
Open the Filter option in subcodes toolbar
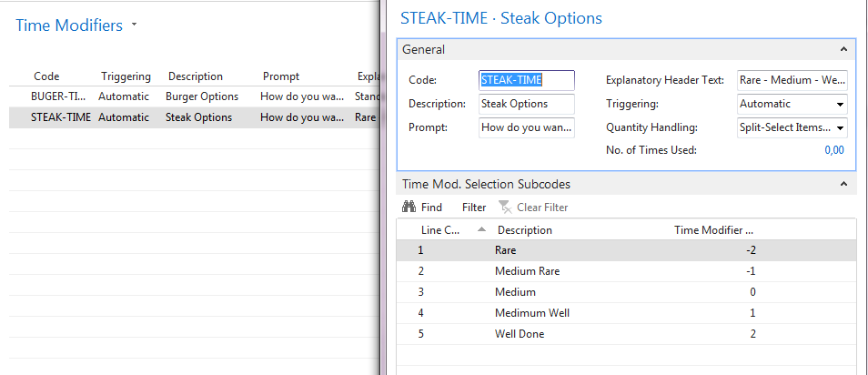point(474,208)
